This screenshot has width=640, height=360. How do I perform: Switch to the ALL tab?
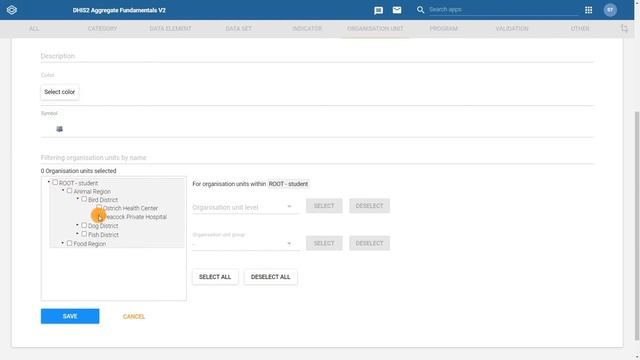(x=34, y=29)
